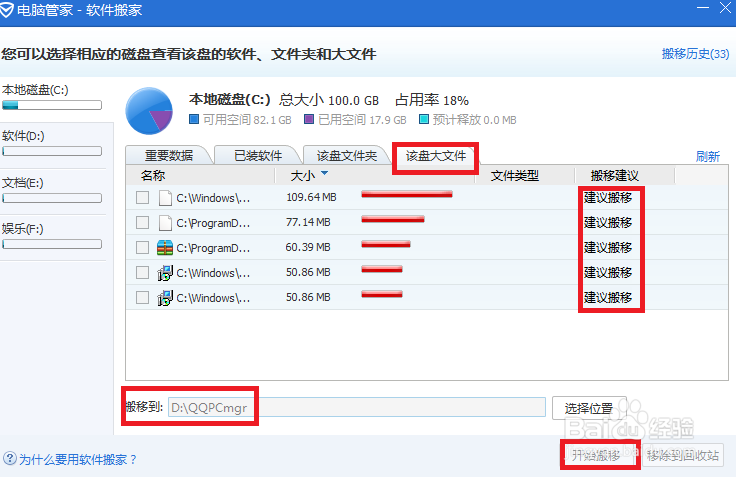Click 开始搬移 button
Screen dimensions: 736x477
(596, 454)
